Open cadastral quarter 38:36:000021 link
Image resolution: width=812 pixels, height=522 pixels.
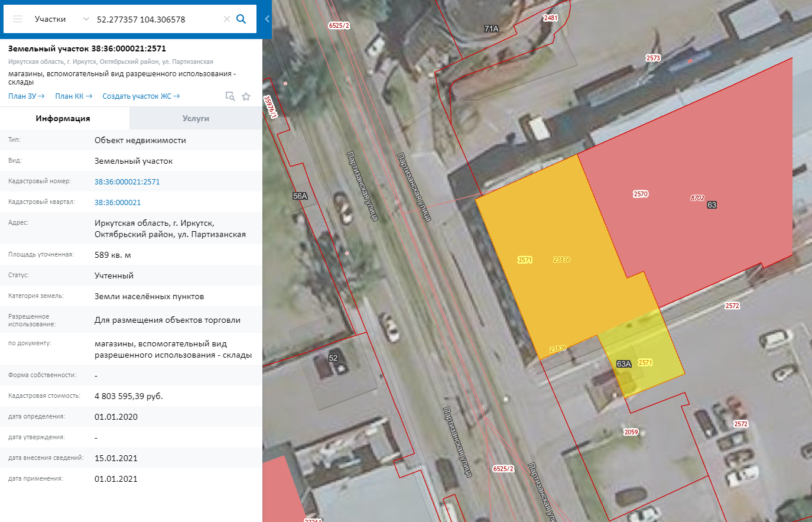[x=118, y=203]
